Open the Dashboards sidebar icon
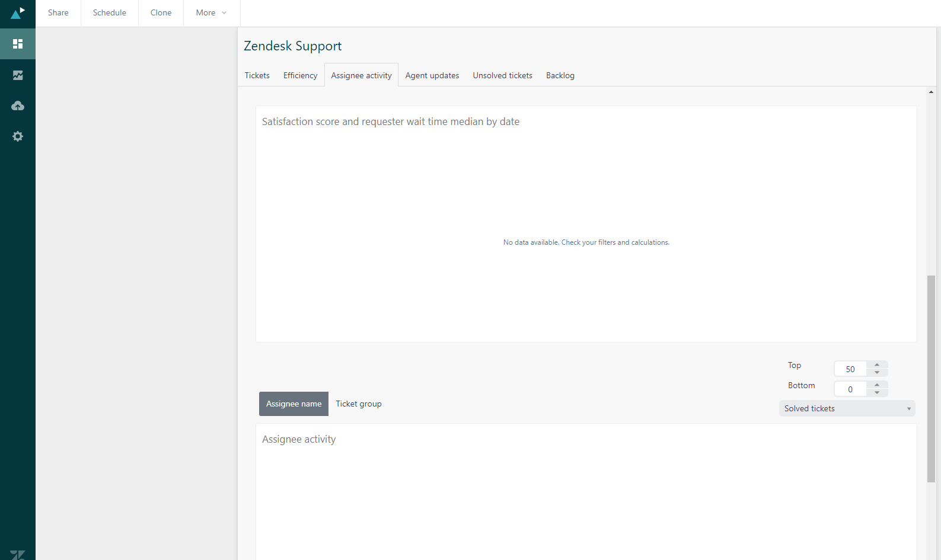 [18, 44]
